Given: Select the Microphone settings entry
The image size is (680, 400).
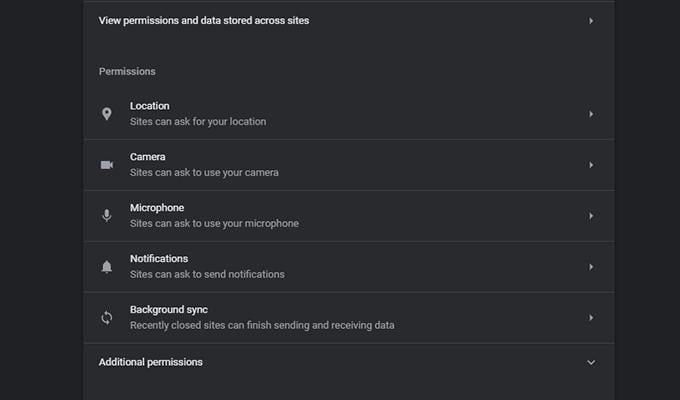Looking at the screenshot, I should click(349, 216).
